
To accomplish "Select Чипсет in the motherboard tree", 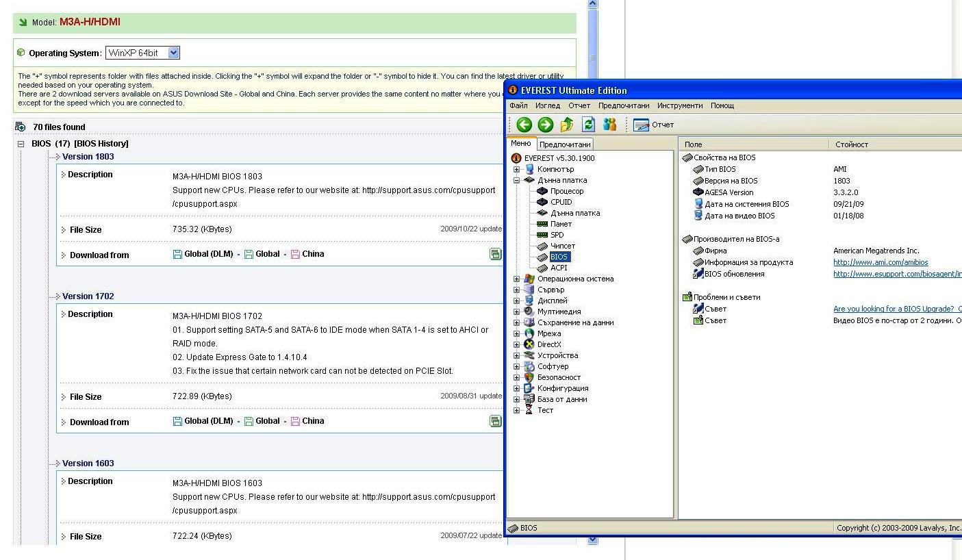I will 563,246.
